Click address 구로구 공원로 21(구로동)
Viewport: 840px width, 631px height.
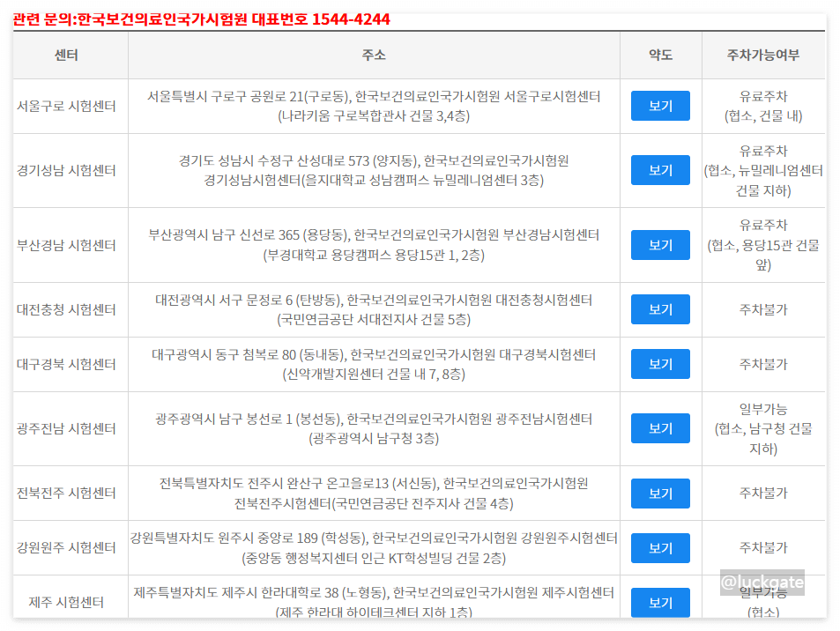[x=280, y=96]
